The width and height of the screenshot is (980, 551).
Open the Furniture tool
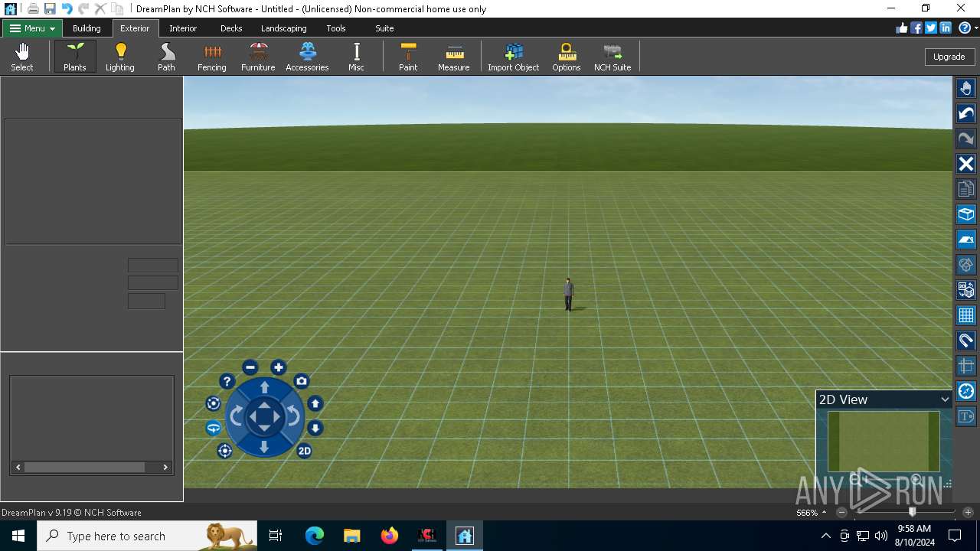coord(258,57)
